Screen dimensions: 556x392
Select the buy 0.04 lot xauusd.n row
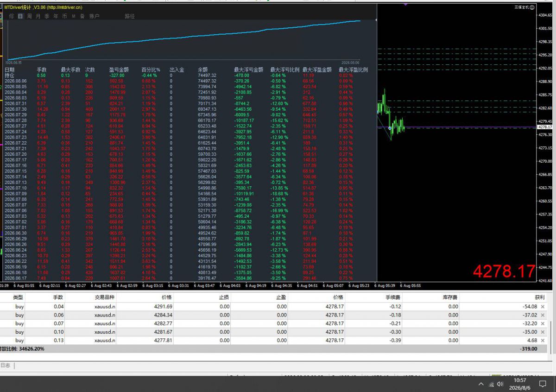273,307
